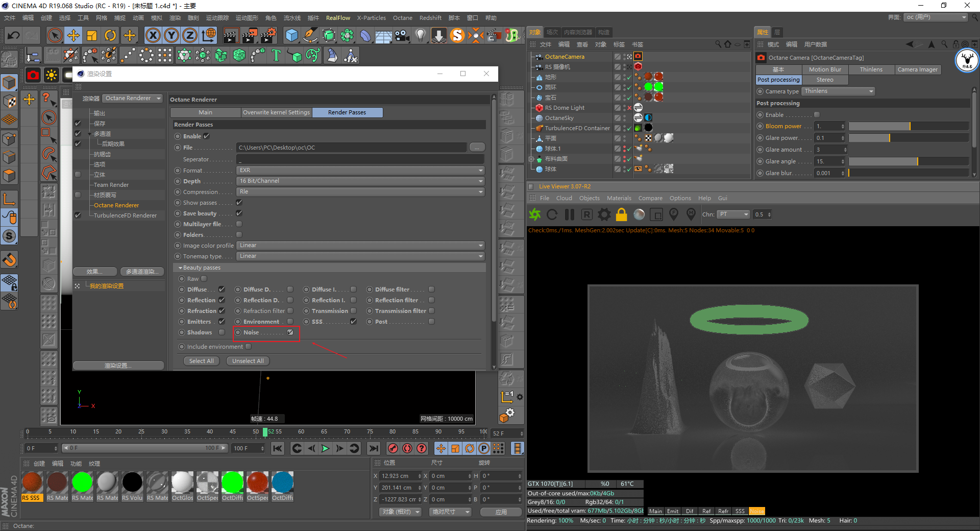Open Overwrite kernel Settings tab
This screenshot has width=980, height=531.
[x=277, y=112]
